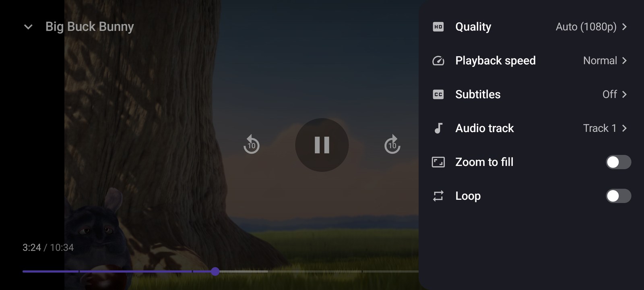Click the Off subtitles value
Viewport: 644px width, 290px height.
click(609, 94)
